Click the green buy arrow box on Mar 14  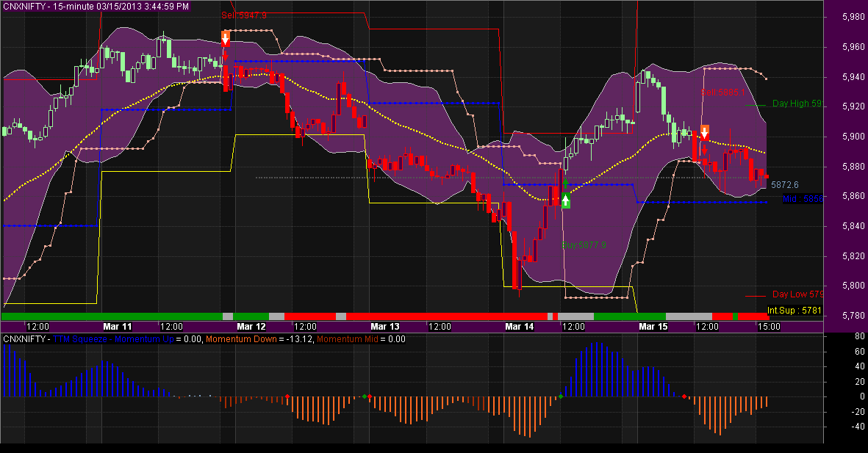click(x=566, y=200)
